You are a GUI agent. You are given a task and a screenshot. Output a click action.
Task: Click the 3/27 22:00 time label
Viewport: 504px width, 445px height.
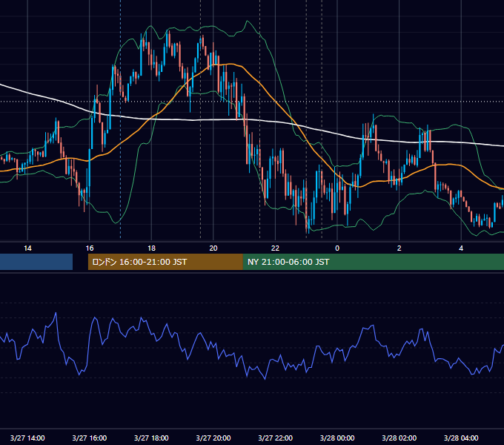[x=276, y=438]
